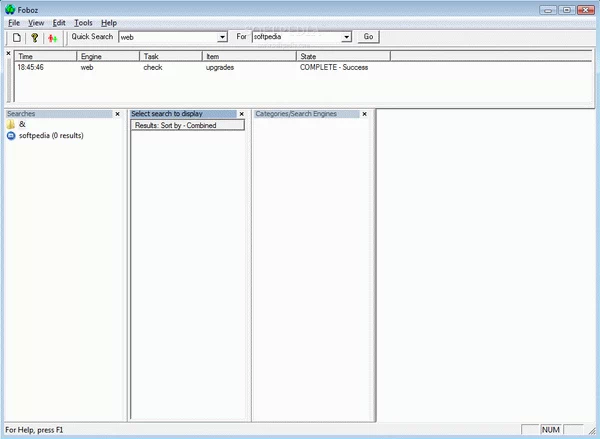
Task: Click the Categories/Search Engines panel title
Action: [x=296, y=114]
